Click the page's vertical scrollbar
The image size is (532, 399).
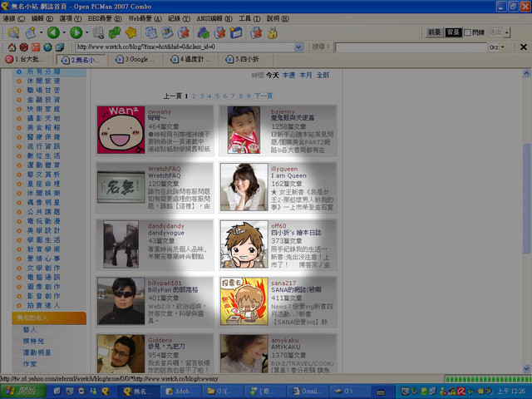pyautogui.click(x=525, y=208)
